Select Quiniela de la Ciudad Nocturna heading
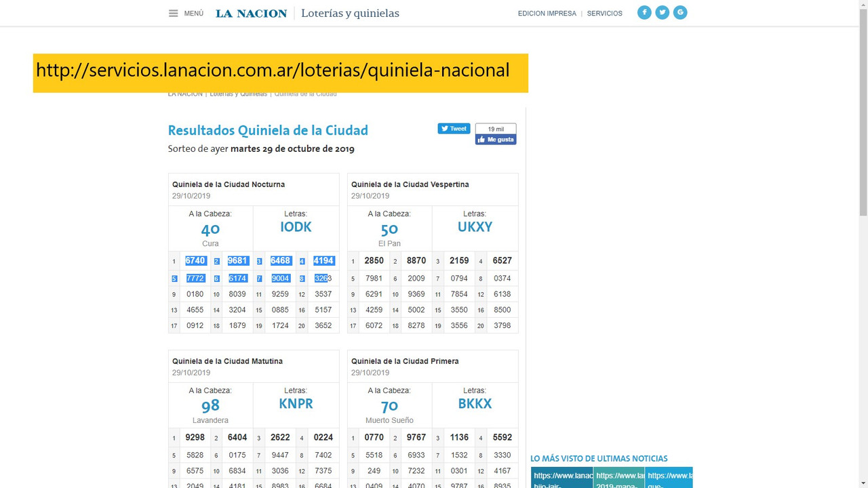 point(229,184)
